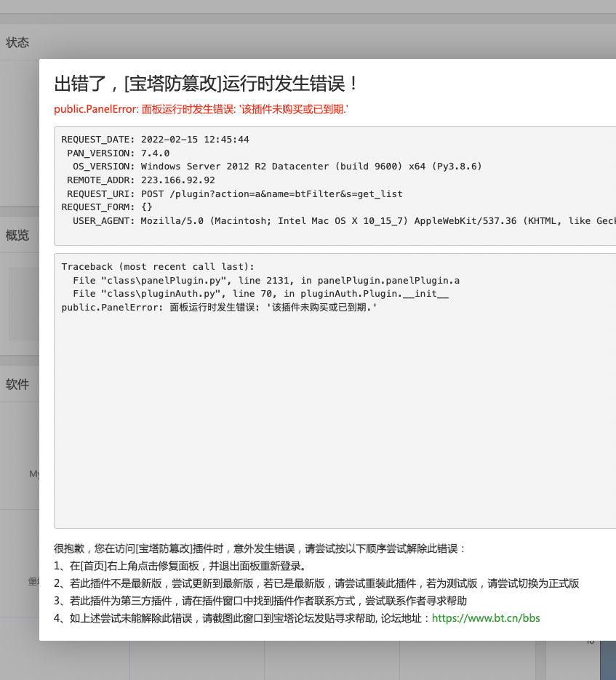Click the final public.PanelError traceback line
Viewport: 616px width, 680px height.
(x=219, y=308)
